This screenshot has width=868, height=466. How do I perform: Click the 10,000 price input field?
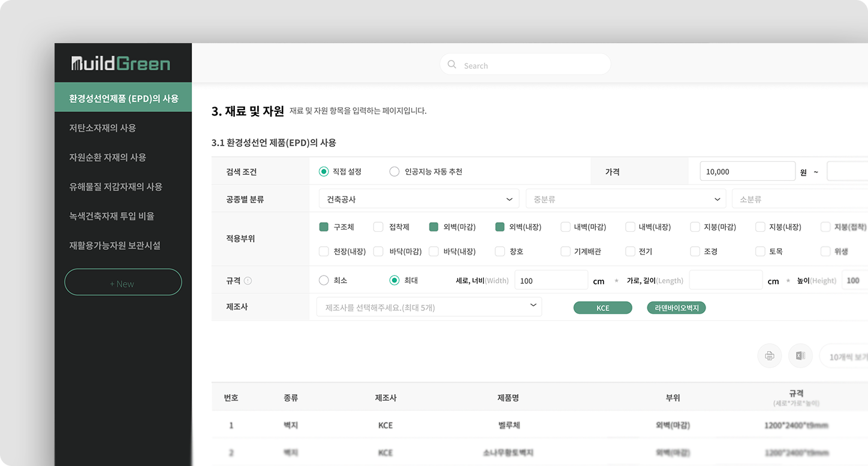747,171
